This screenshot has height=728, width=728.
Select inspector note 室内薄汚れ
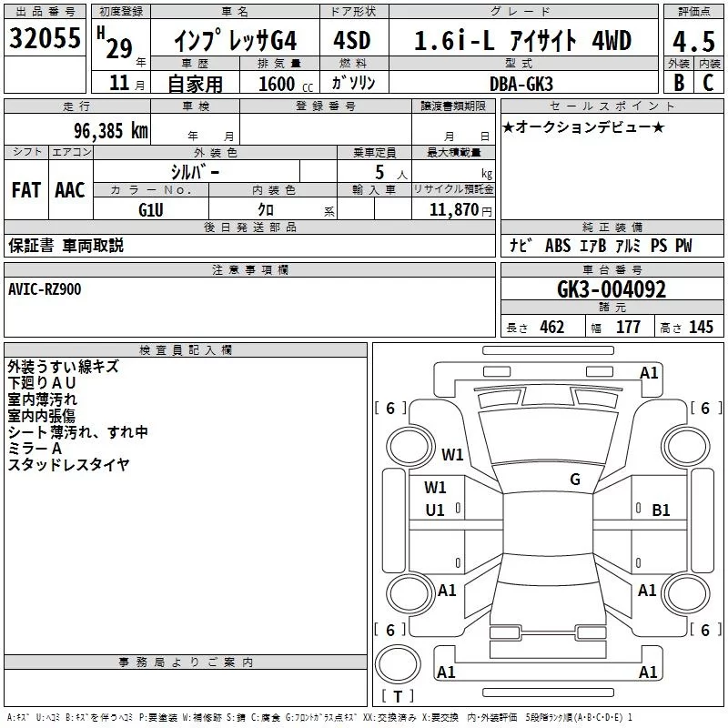(42, 399)
